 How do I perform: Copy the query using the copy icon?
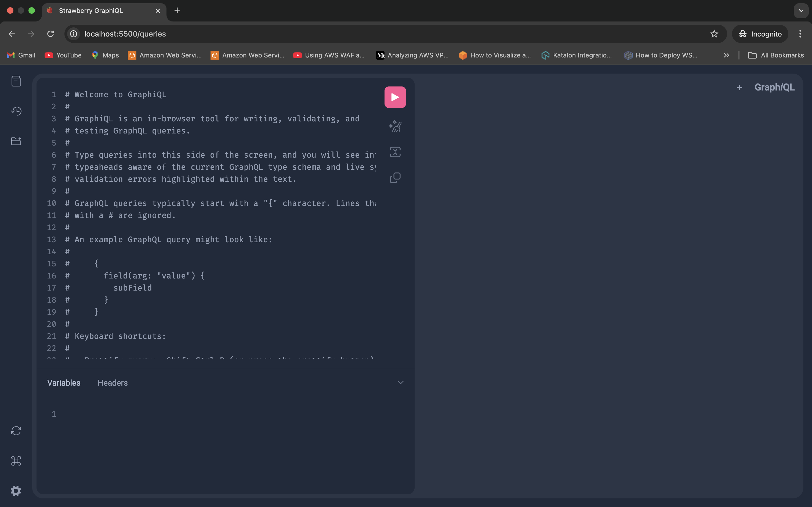(395, 178)
